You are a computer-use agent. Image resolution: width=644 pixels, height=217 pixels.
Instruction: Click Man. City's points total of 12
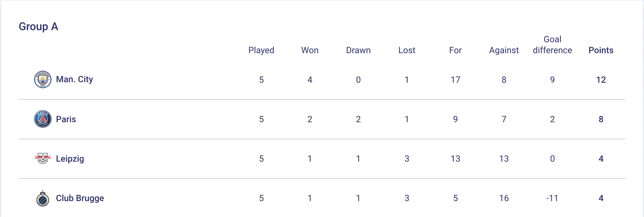click(x=601, y=80)
